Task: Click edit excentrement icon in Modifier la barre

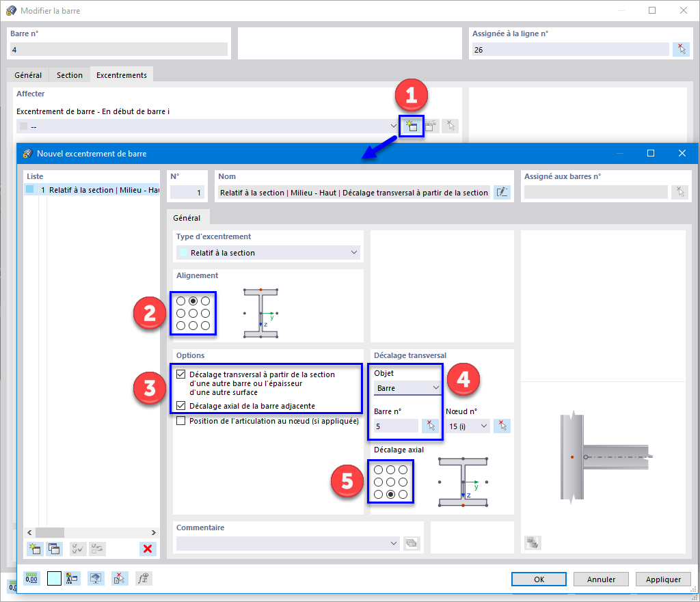Action: (x=431, y=126)
